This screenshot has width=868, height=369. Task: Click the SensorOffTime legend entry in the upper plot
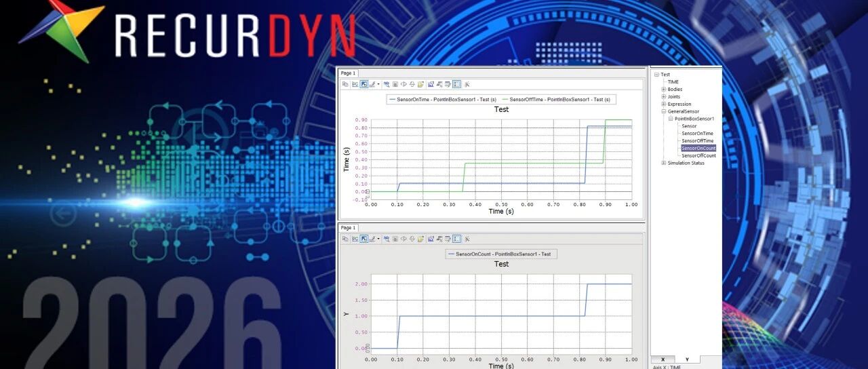[556, 100]
